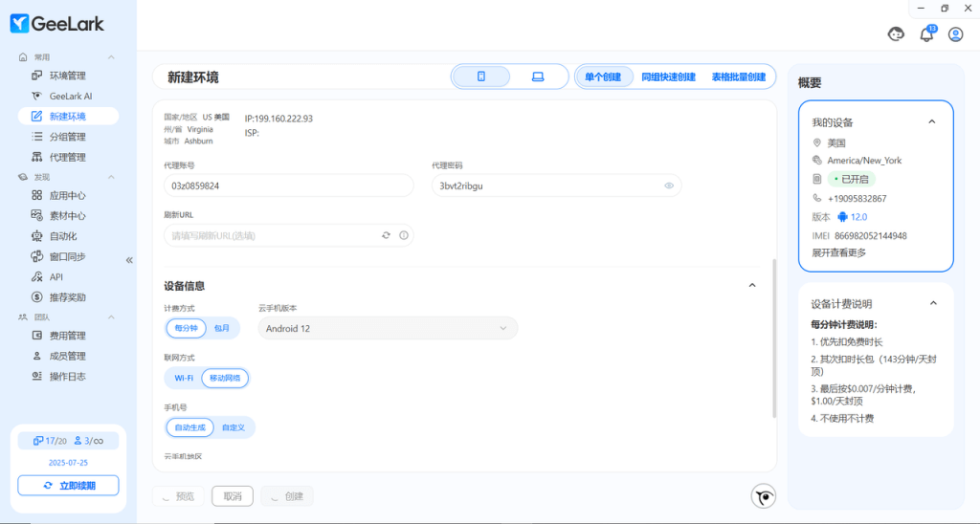Select Wi-Fi as the network mode
This screenshot has height=524, width=980.
183,378
